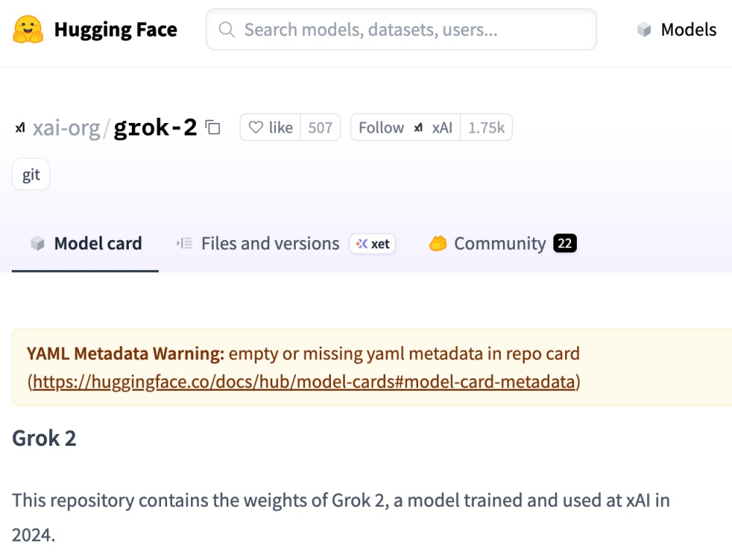Screen dimensions: 732x560
Task: Click the search models input field
Action: click(x=410, y=30)
